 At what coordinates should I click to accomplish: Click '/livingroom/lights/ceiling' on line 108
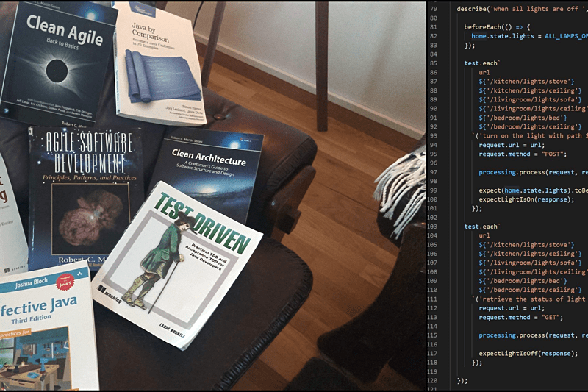pos(534,272)
